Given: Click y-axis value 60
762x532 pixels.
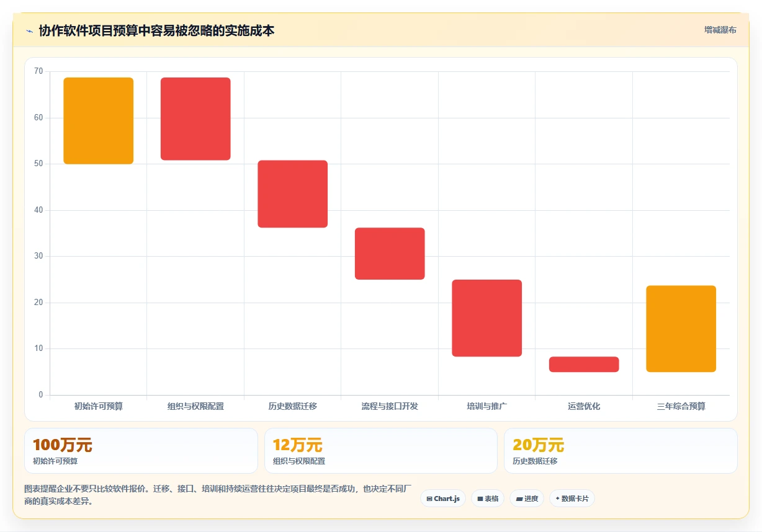Looking at the screenshot, I should [38, 118].
